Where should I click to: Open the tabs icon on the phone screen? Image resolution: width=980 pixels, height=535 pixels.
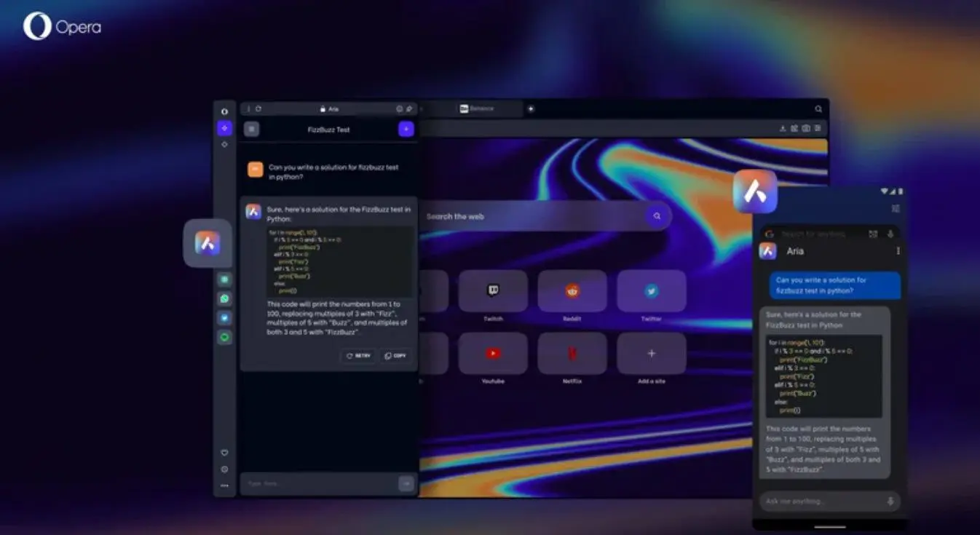click(x=896, y=208)
